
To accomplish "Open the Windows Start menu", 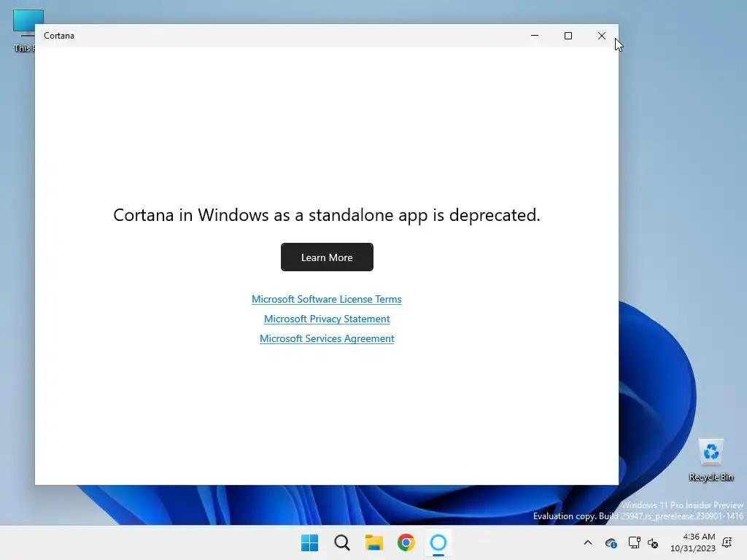I will pos(309,542).
